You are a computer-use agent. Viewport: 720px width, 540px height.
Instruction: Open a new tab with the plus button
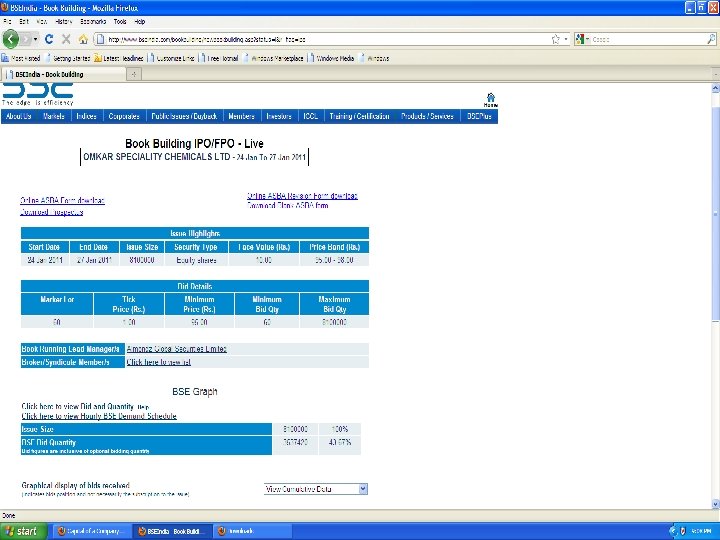pos(134,74)
